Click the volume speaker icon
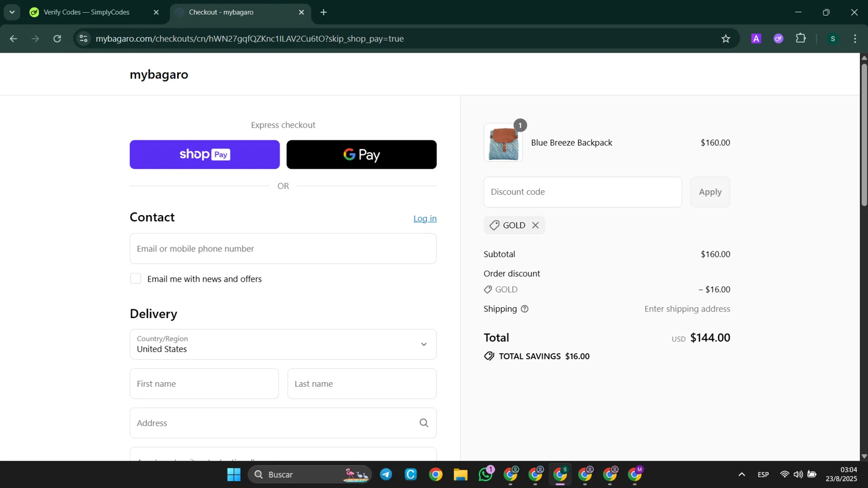 (x=798, y=475)
